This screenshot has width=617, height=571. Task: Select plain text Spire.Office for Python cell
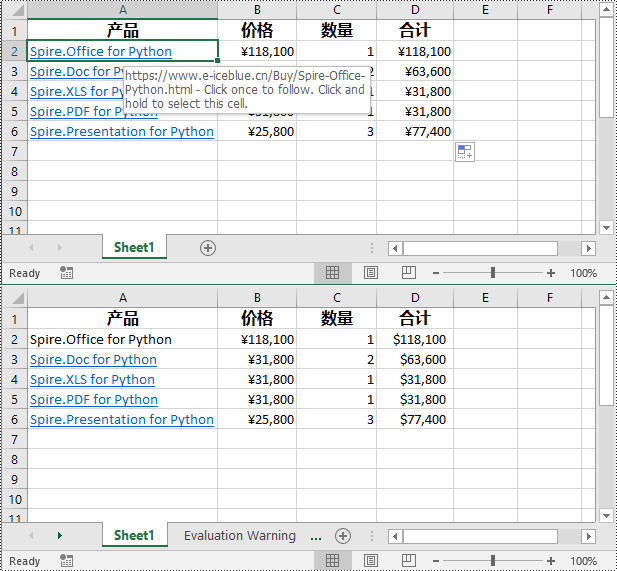tap(122, 340)
